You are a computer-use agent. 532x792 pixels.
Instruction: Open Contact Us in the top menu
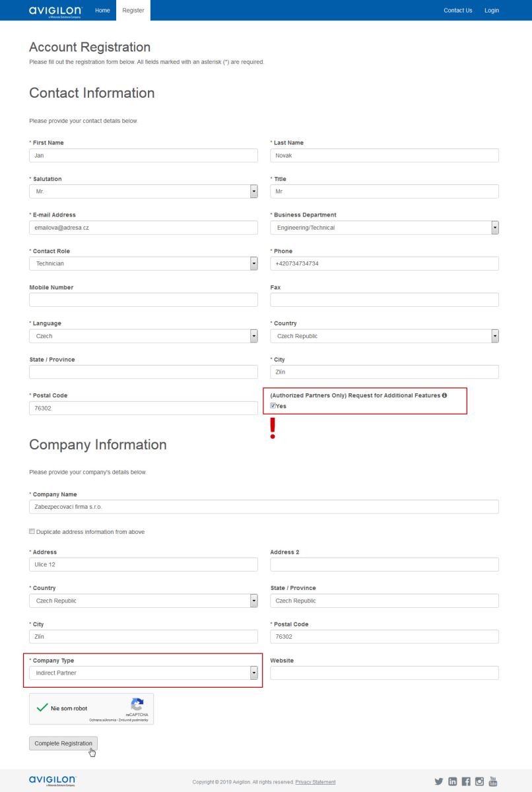click(x=457, y=11)
